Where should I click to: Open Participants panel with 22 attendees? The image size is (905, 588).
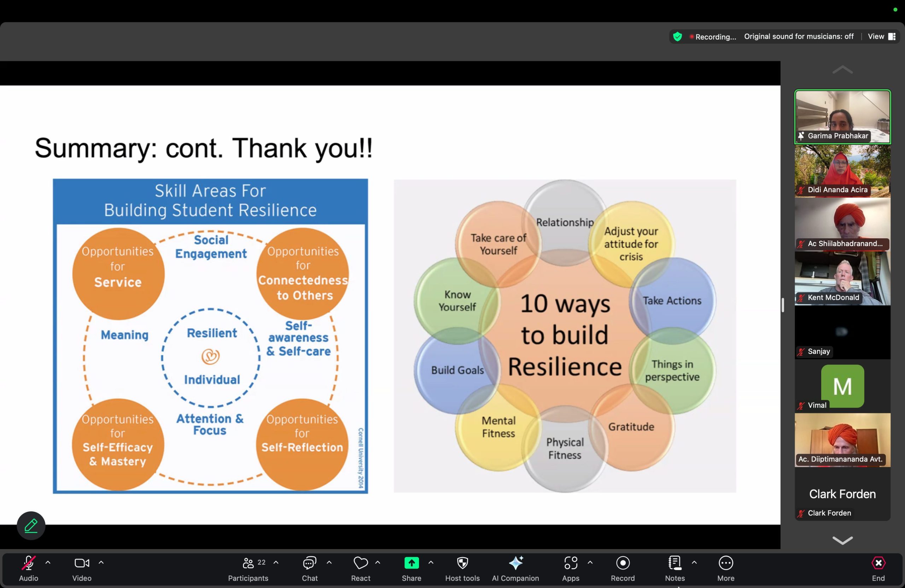click(248, 563)
